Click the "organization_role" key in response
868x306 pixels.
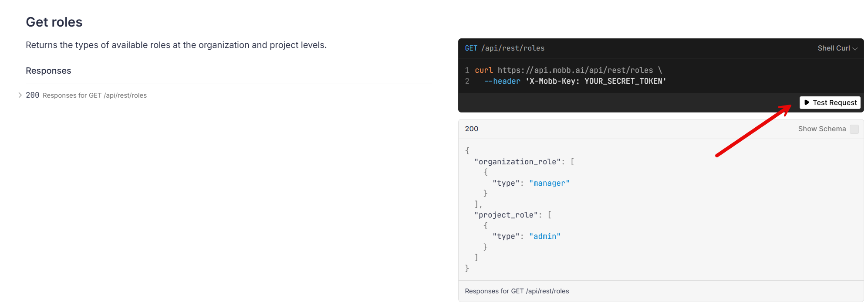517,162
